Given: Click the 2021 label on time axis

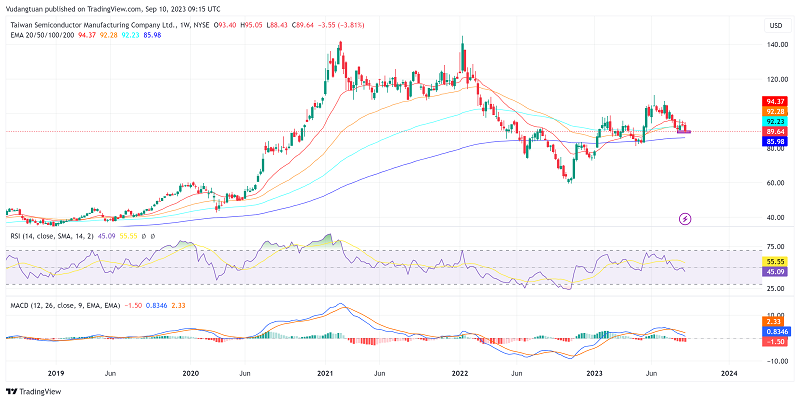Looking at the screenshot, I should tap(324, 371).
